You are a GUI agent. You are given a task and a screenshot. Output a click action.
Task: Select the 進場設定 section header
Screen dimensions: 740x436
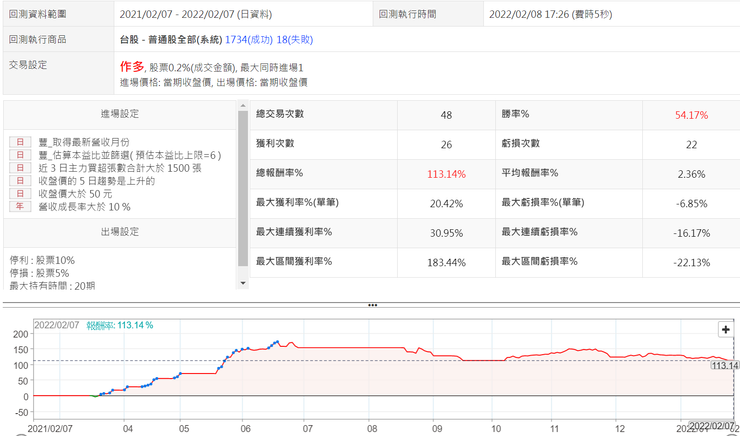pos(119,115)
